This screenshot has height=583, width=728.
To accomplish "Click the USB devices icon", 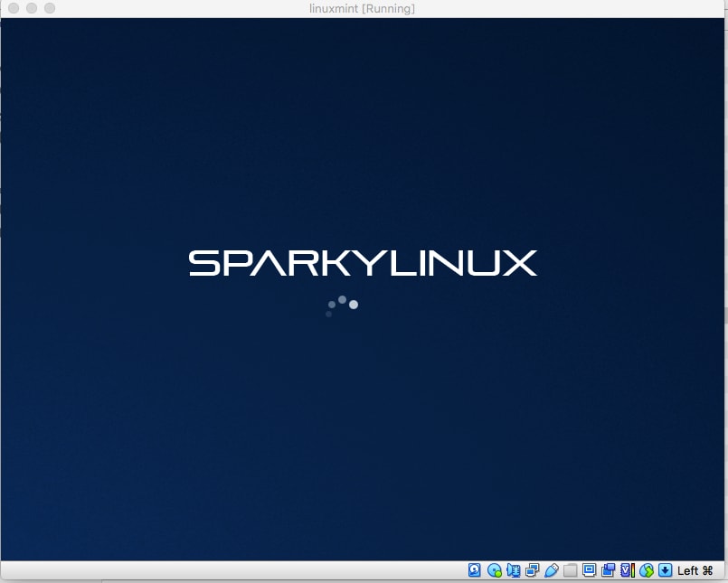I will [x=552, y=570].
